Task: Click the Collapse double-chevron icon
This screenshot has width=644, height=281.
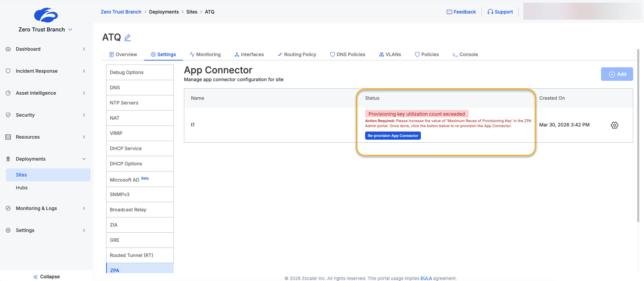Action: pyautogui.click(x=35, y=277)
